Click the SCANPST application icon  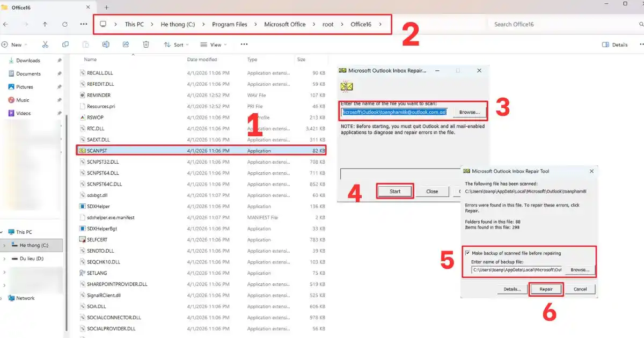tap(82, 151)
